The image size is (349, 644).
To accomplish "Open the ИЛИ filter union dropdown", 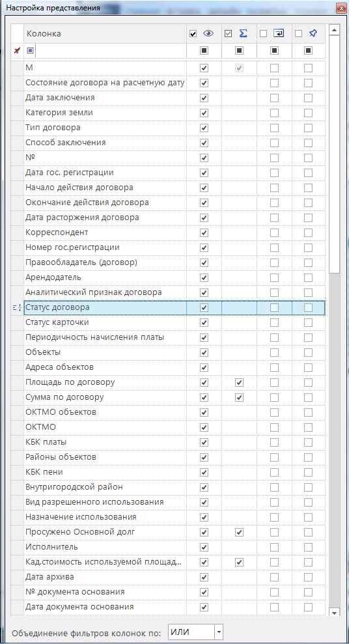I will (x=219, y=631).
